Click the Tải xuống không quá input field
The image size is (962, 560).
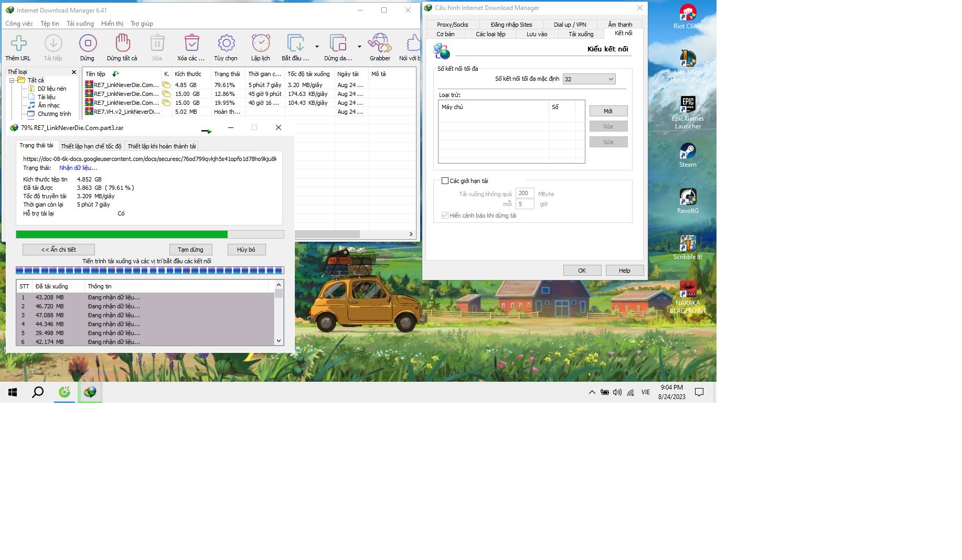click(x=525, y=193)
